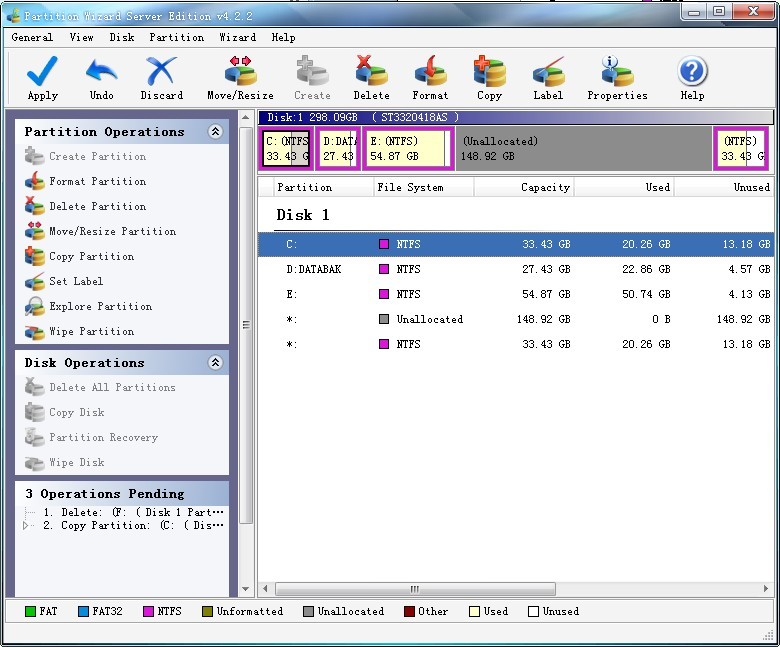The image size is (780, 647).
Task: Select the E: partition row
Action: [x=516, y=294]
